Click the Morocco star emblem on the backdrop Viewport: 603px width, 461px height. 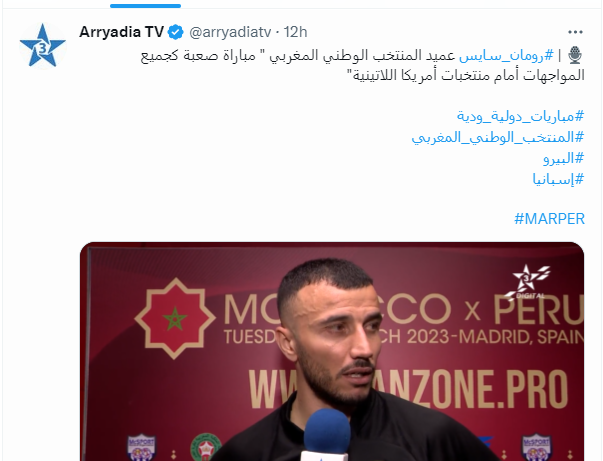[175, 318]
